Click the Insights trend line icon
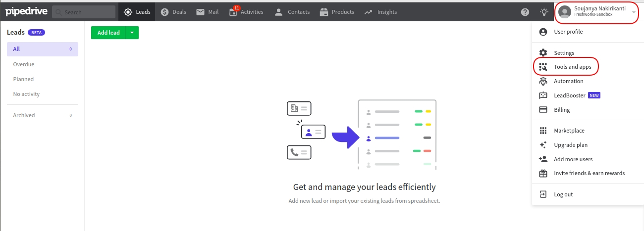The image size is (644, 231). point(368,12)
